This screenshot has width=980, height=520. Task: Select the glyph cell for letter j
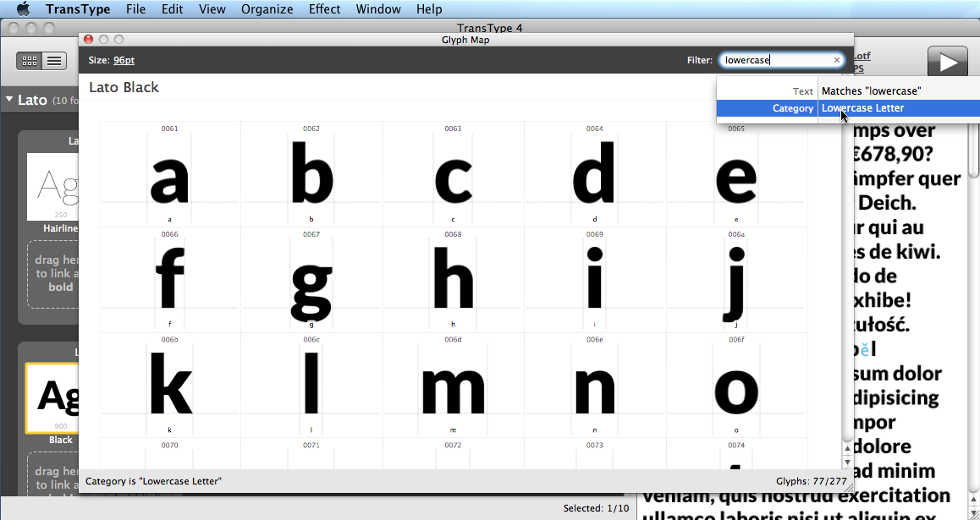(736, 280)
